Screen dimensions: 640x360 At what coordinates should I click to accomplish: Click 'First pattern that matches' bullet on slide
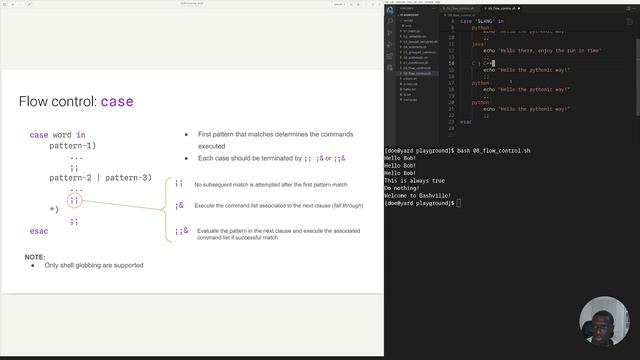pyautogui.click(x=276, y=140)
